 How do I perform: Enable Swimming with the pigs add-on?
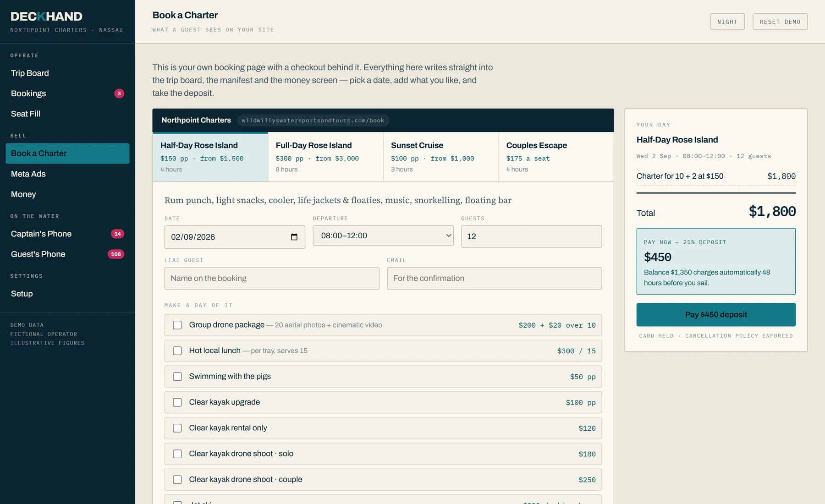point(177,376)
